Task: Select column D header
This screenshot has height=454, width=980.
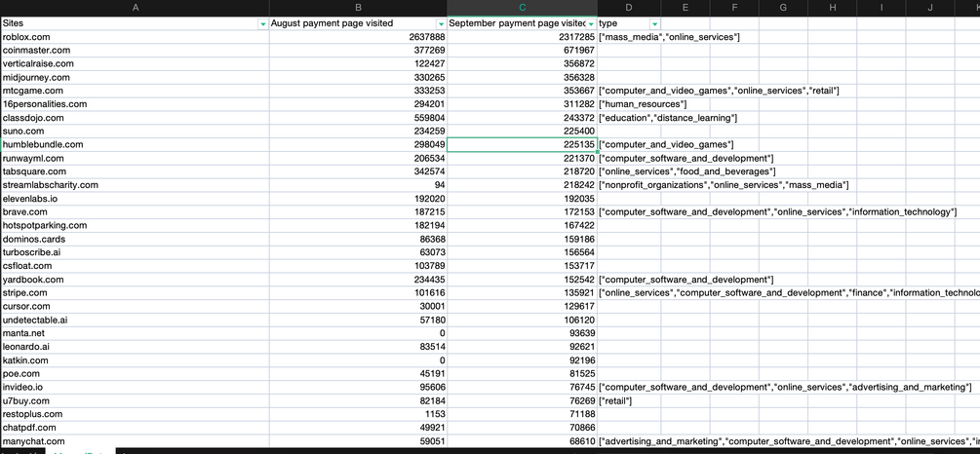Action: 629,8
